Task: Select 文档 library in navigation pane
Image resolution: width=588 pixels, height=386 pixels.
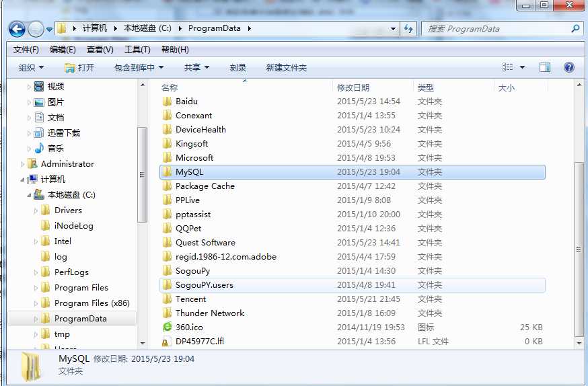Action: point(55,117)
